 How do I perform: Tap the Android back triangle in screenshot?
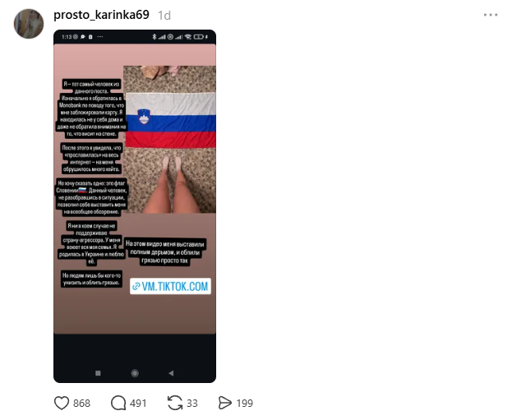pyautogui.click(x=171, y=373)
